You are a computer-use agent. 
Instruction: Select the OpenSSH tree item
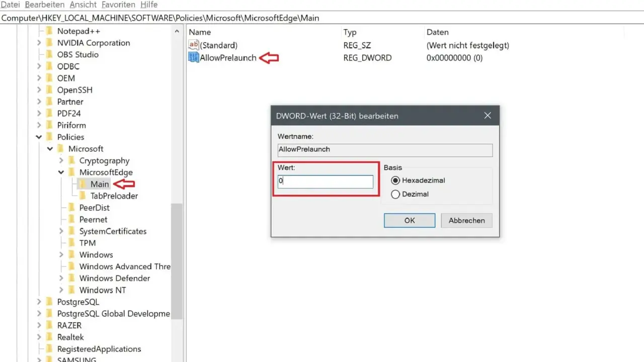point(75,90)
